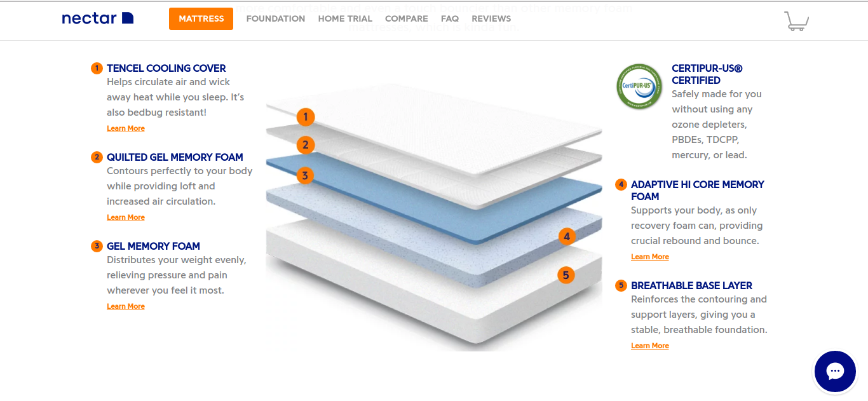Go to the FAQ page
The width and height of the screenshot is (868, 401).
pyautogui.click(x=450, y=18)
